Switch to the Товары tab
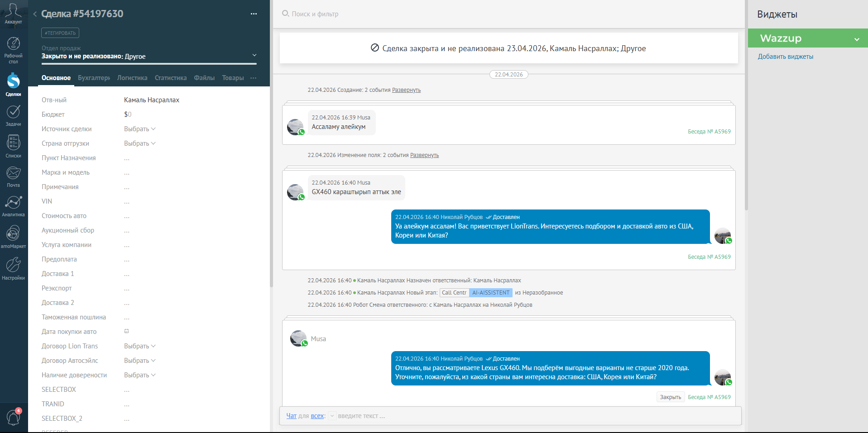The height and width of the screenshot is (433, 868). tap(233, 78)
